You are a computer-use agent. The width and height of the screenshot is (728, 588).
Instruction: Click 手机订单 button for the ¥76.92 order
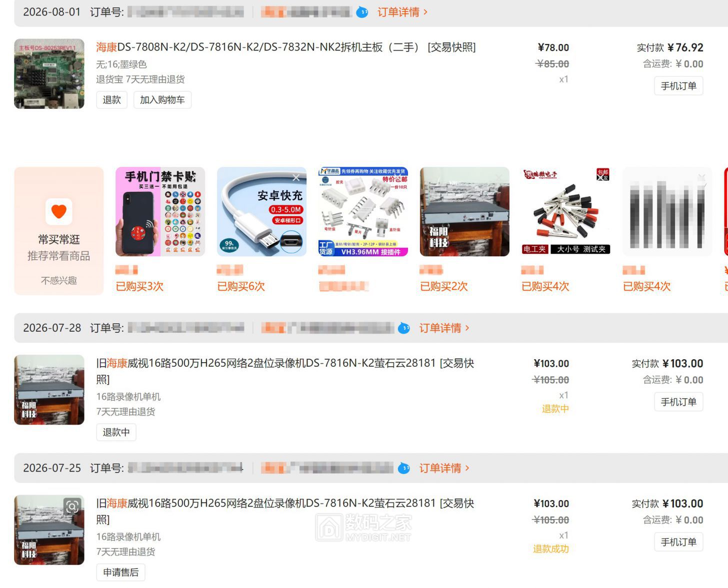(x=678, y=86)
